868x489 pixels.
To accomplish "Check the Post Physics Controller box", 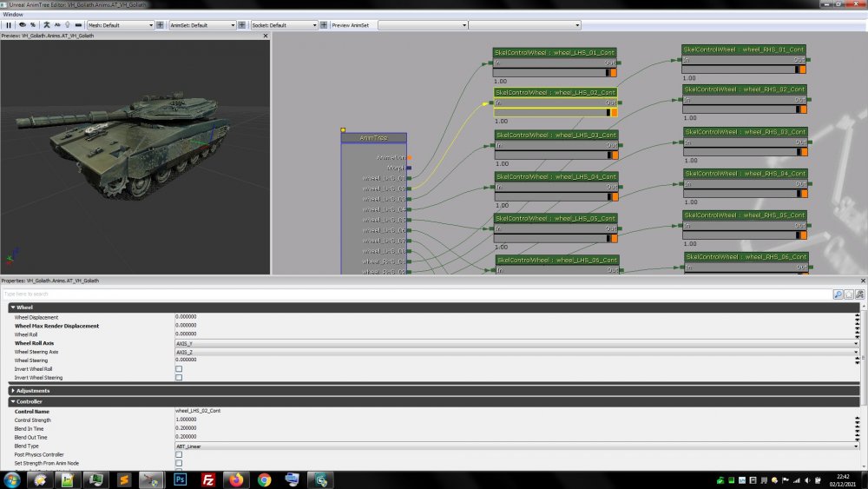I will click(x=179, y=454).
